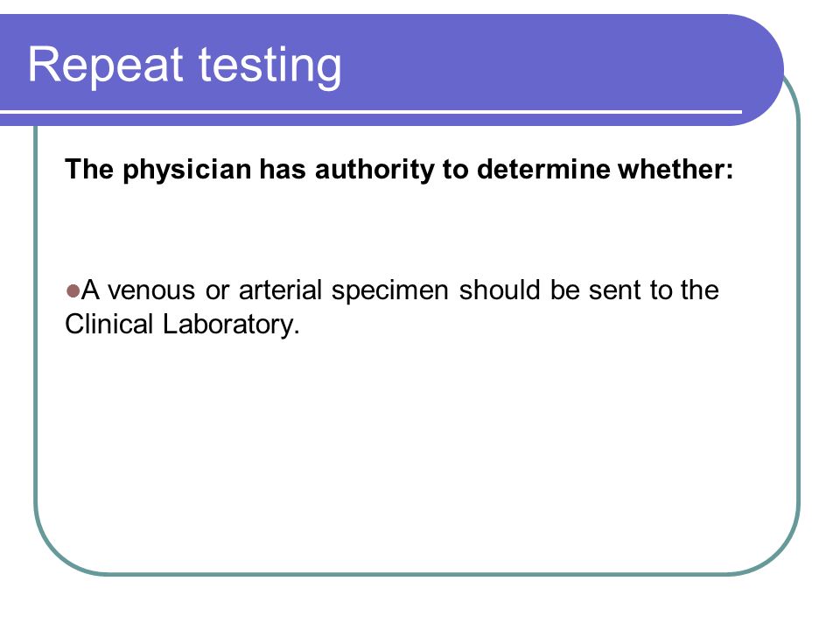
Task: Select the word "Repeat" in the title
Action: click(x=105, y=66)
